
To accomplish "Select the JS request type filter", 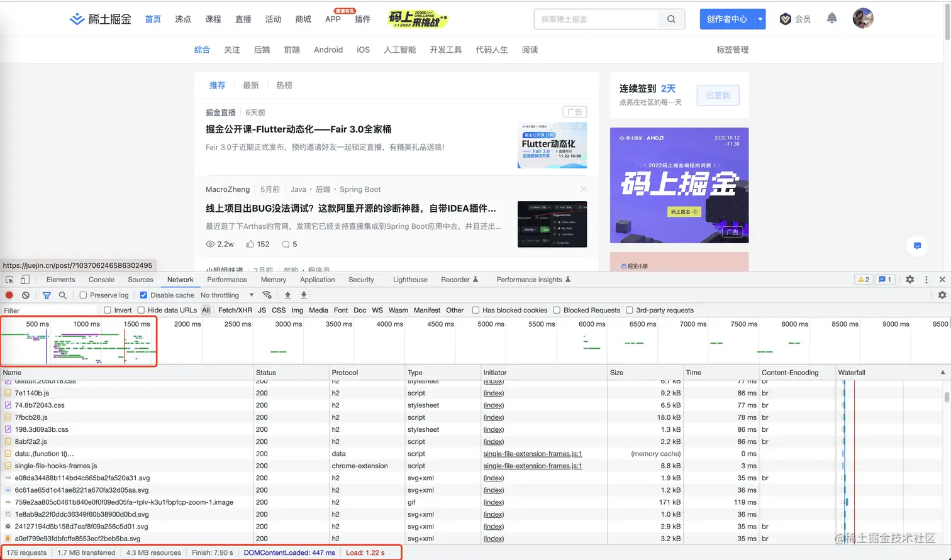I will pos(262,310).
